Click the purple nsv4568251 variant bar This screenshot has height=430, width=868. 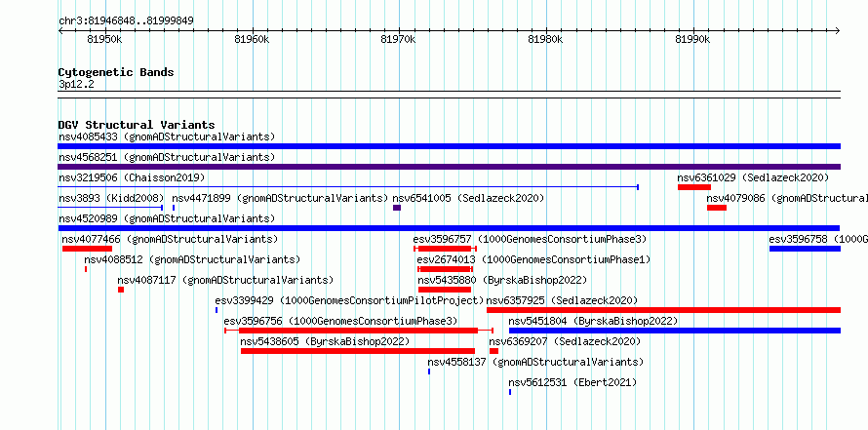coord(449,167)
